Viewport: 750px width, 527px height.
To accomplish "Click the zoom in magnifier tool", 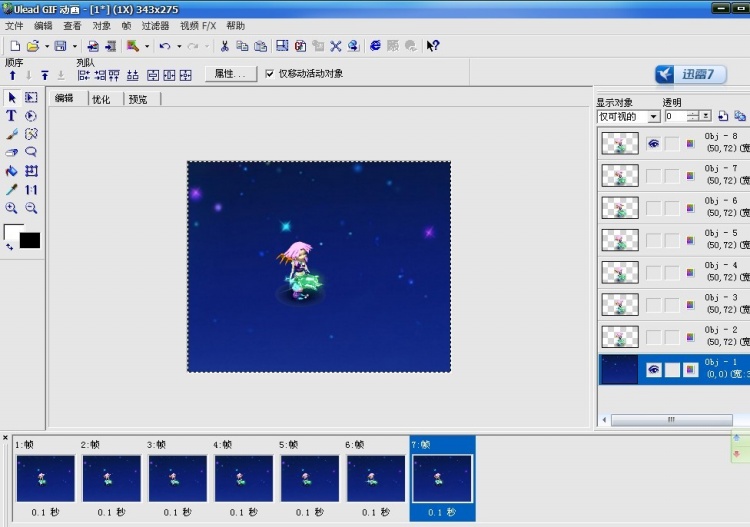I will [11, 208].
